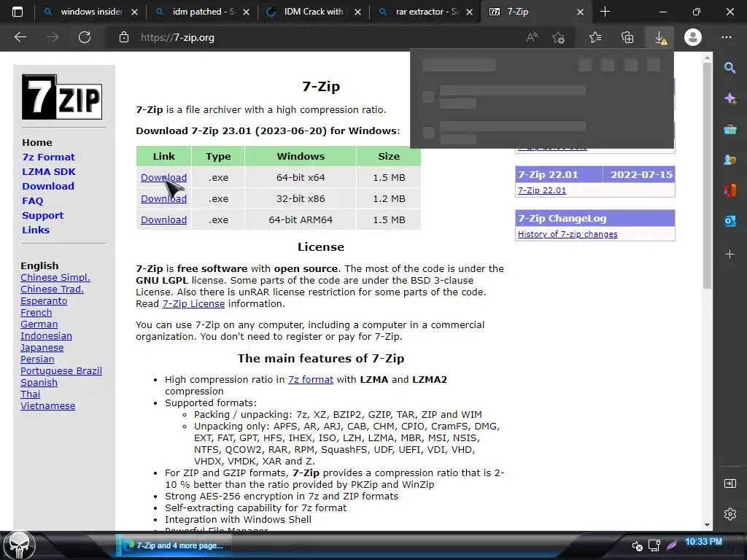This screenshot has height=560, width=747.
Task: Open the 7-Zip License link
Action: pos(193,304)
